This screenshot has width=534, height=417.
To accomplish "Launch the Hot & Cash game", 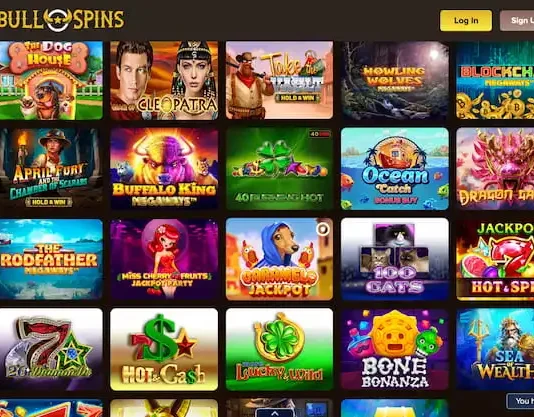I will click(x=164, y=350).
